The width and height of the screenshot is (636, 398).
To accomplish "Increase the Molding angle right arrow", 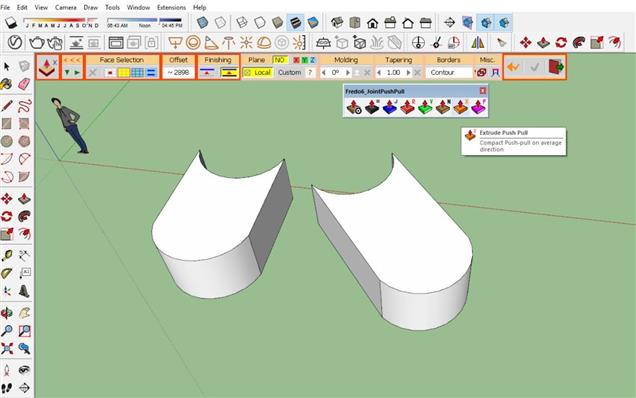I will [348, 73].
